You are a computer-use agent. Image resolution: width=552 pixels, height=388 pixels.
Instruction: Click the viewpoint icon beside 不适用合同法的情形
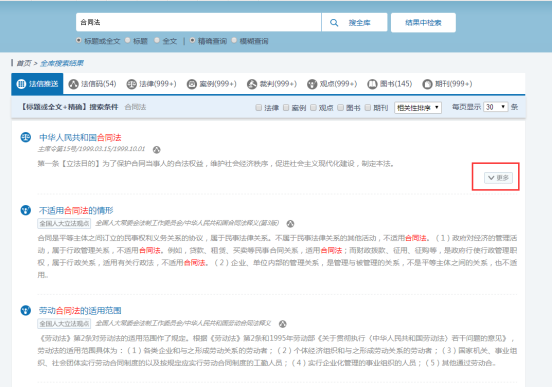click(26, 210)
